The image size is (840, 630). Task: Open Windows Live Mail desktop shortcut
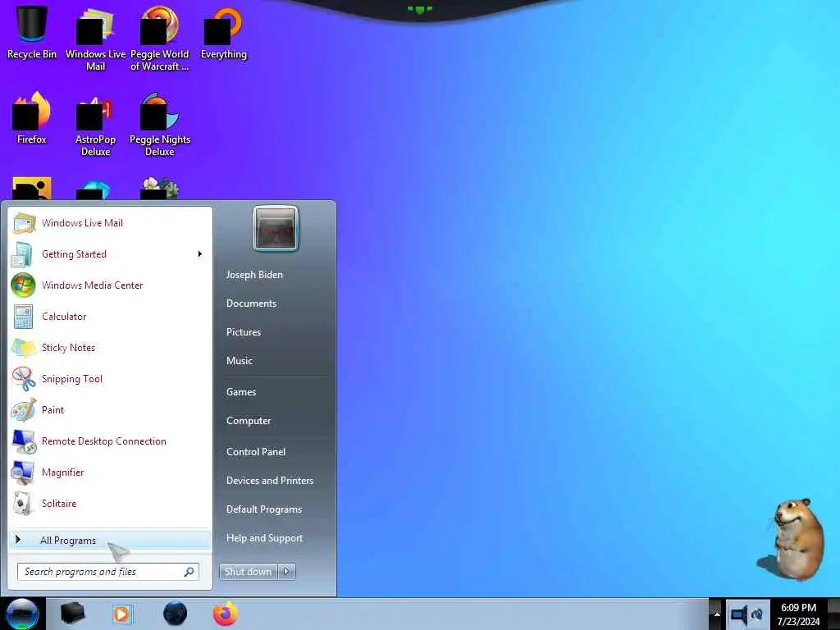[x=95, y=38]
